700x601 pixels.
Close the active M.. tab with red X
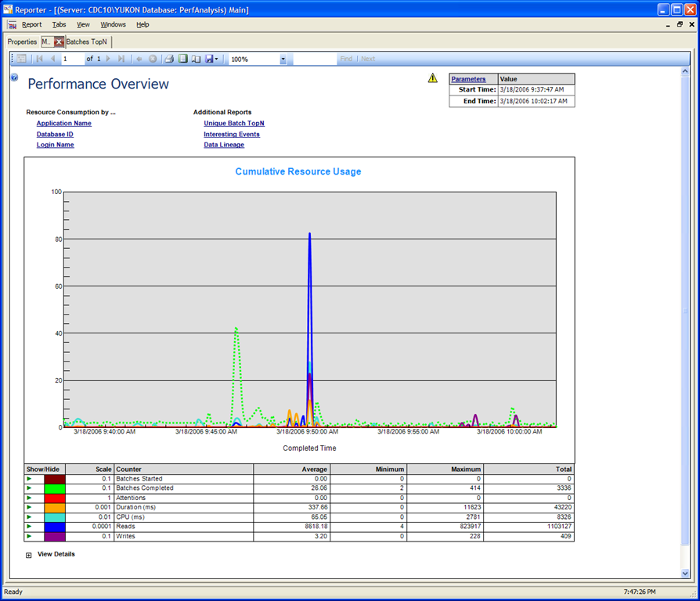(59, 41)
